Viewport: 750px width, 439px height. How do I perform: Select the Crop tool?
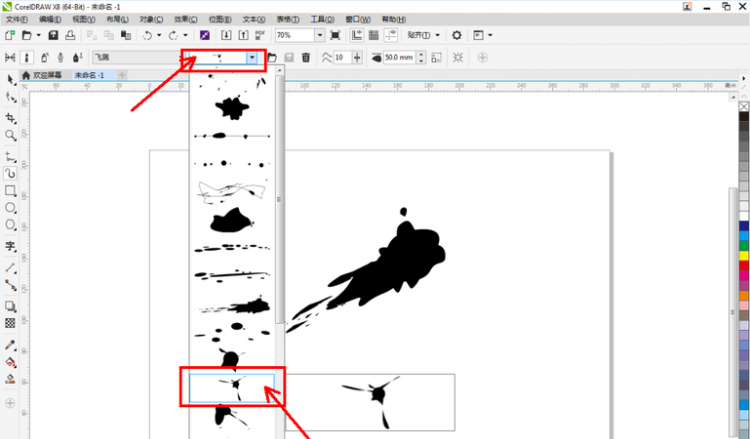pos(10,116)
